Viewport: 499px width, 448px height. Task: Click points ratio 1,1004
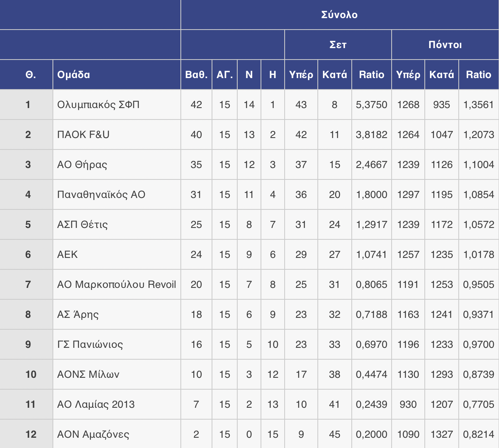tap(478, 164)
